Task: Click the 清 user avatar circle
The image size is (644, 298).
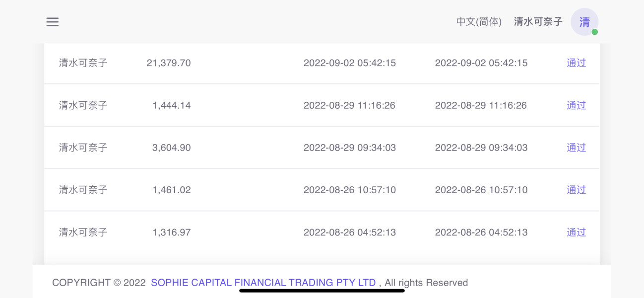Action: click(x=584, y=22)
